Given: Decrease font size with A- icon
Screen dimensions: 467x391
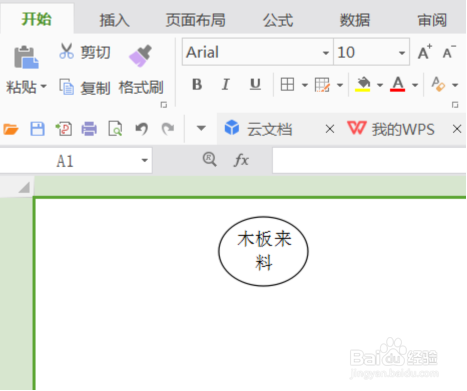Looking at the screenshot, I should pyautogui.click(x=449, y=52).
